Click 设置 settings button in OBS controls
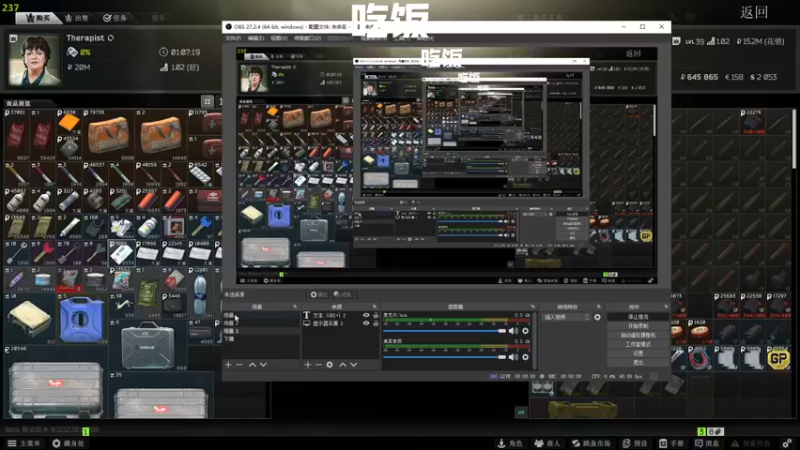The width and height of the screenshot is (800, 450). (638, 353)
